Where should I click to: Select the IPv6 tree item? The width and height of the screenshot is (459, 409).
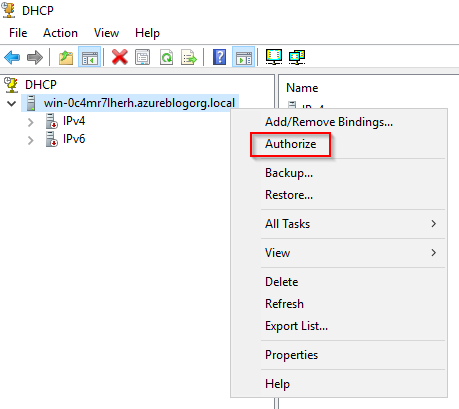coord(74,139)
